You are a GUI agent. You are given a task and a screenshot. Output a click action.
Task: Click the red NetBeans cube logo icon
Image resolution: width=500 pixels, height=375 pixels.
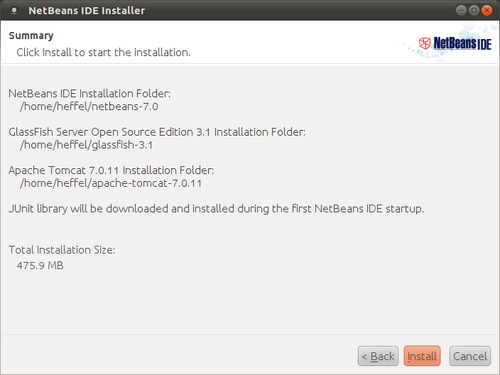[425, 43]
